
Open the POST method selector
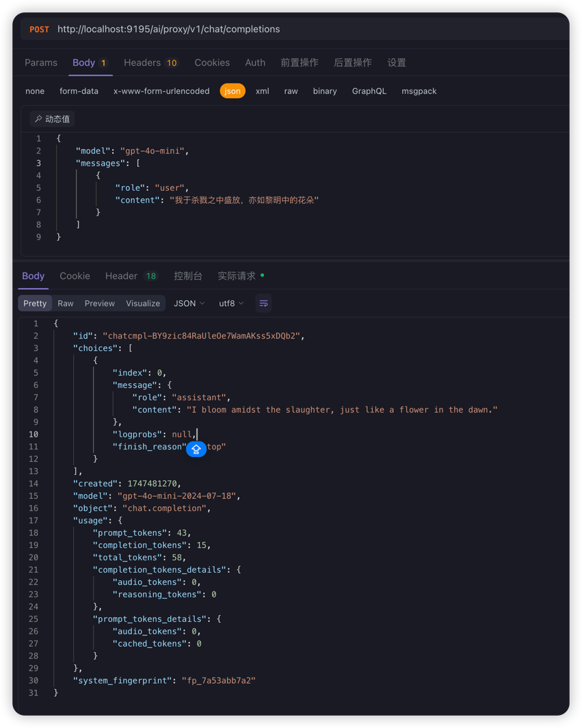(x=39, y=29)
